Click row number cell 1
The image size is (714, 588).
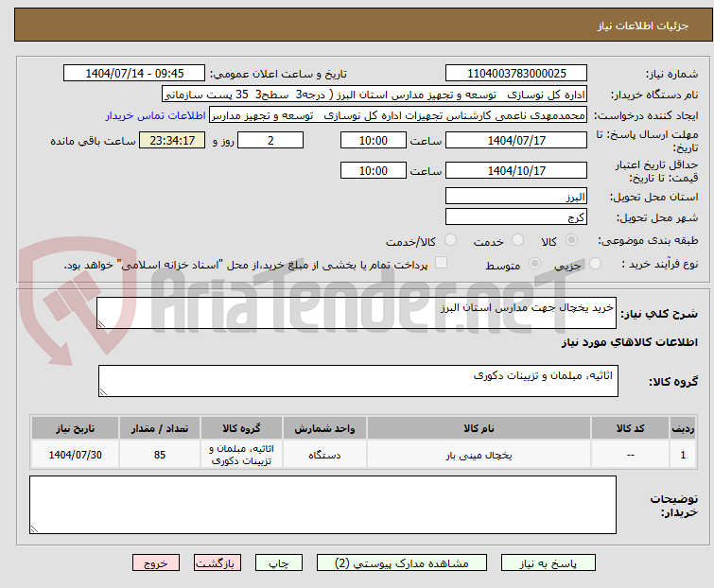(x=683, y=455)
